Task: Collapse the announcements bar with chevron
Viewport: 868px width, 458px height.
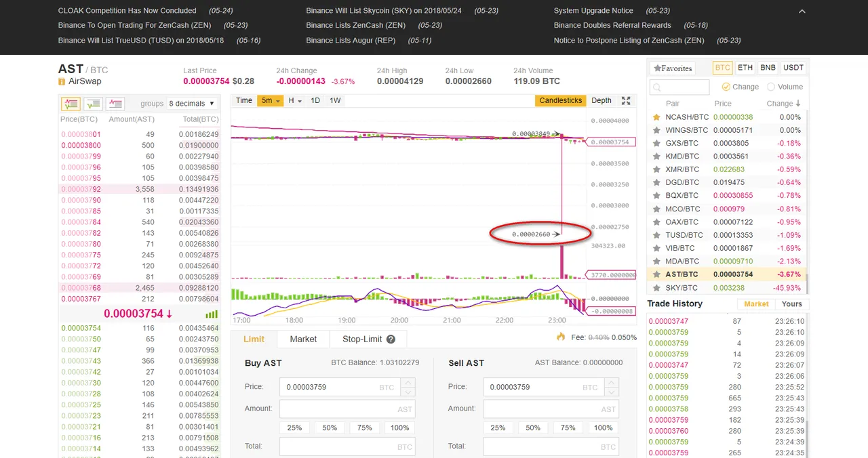Action: tap(802, 11)
